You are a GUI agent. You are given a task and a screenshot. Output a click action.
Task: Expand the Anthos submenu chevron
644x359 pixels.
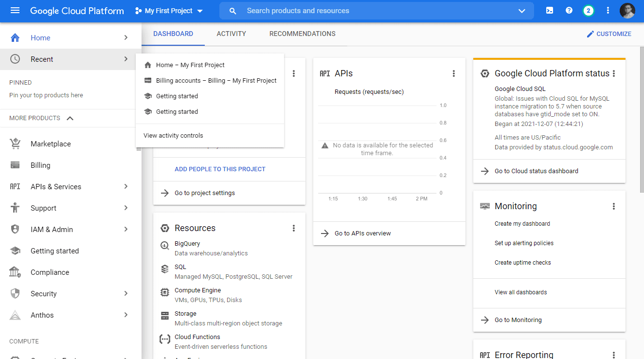tap(126, 315)
